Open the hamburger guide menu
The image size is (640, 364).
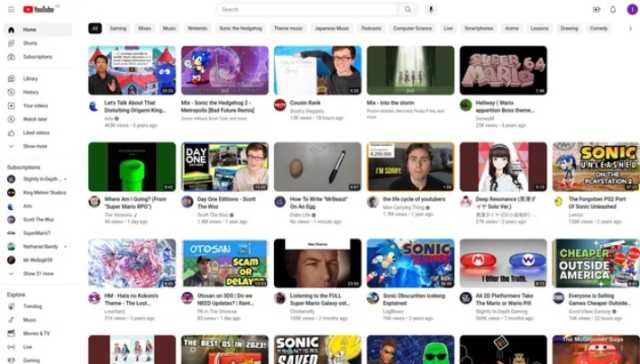pos(11,9)
